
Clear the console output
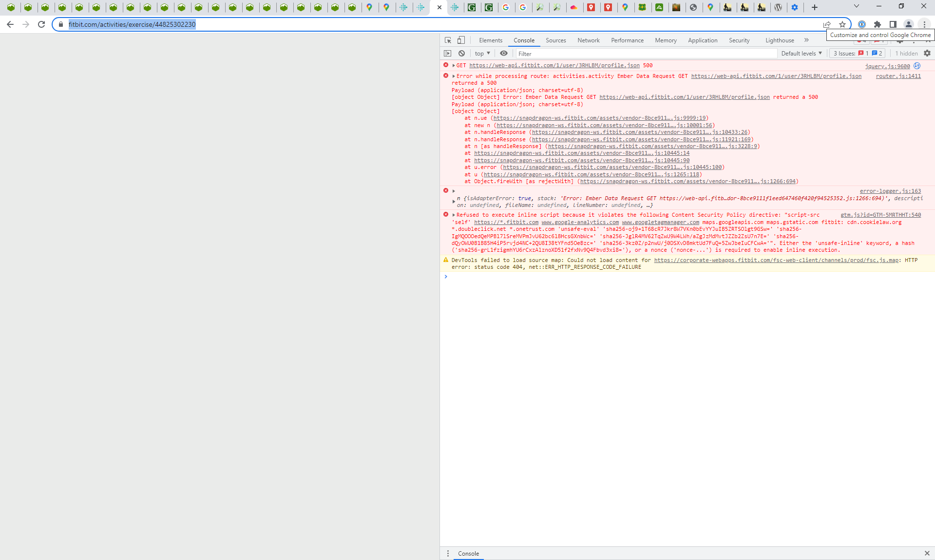461,54
